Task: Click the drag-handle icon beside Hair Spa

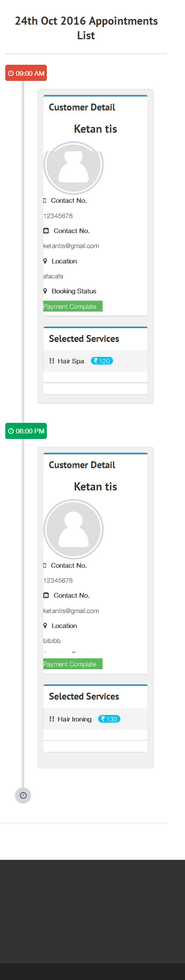Action: click(52, 361)
